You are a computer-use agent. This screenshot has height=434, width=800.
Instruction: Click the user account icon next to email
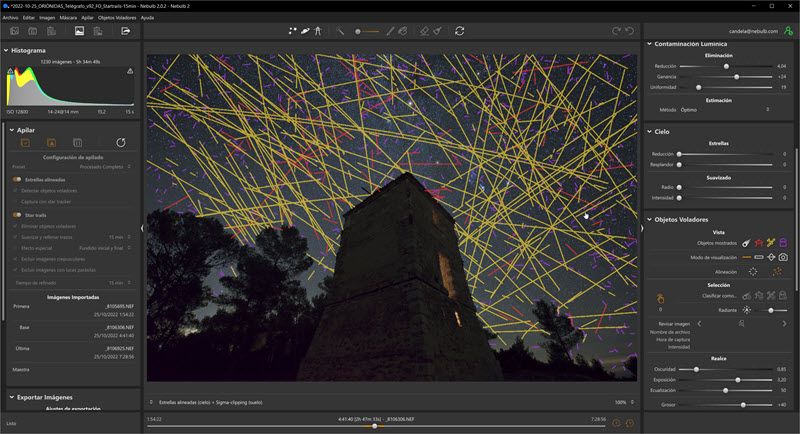pos(788,31)
